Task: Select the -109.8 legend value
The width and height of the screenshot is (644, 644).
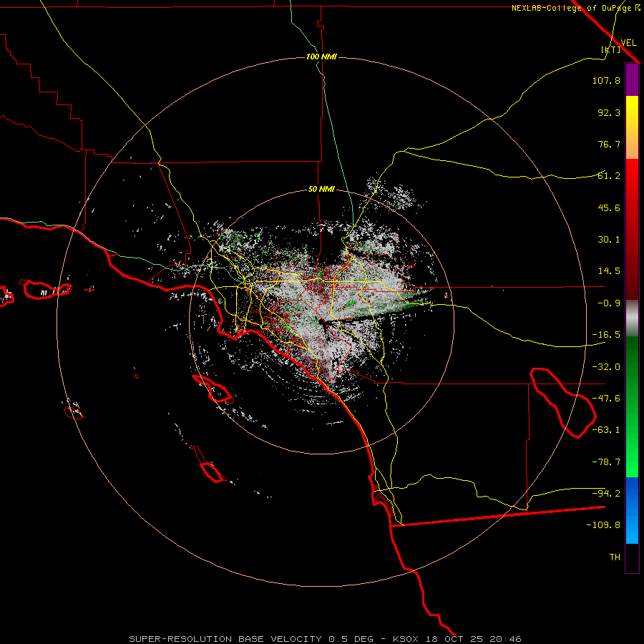Action: coord(603,525)
